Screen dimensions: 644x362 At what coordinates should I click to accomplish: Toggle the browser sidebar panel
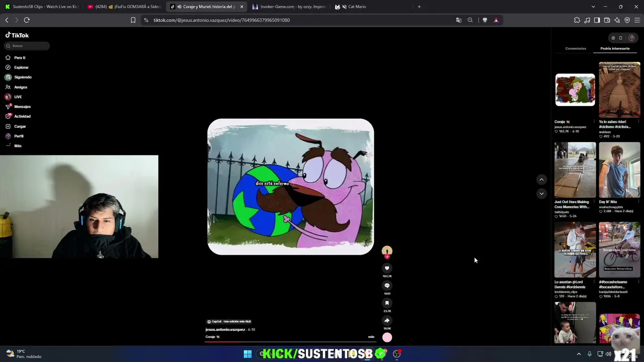pos(597,20)
